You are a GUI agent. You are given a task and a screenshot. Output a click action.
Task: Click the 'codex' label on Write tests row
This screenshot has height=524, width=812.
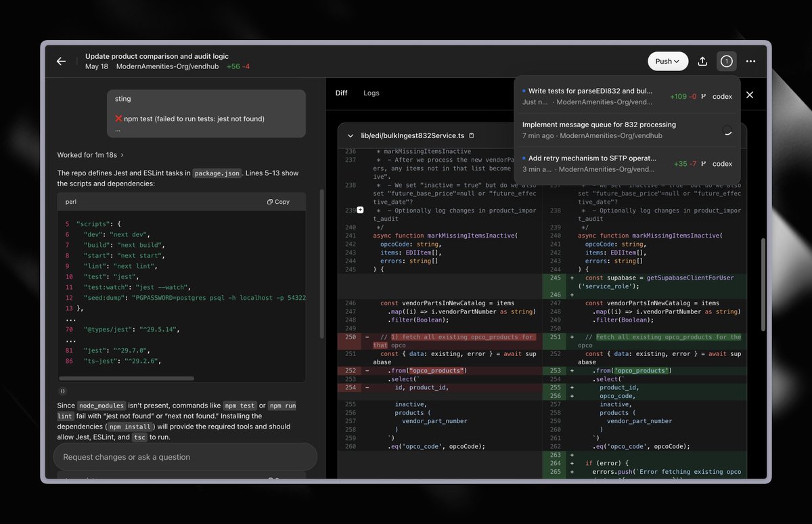[x=722, y=96]
